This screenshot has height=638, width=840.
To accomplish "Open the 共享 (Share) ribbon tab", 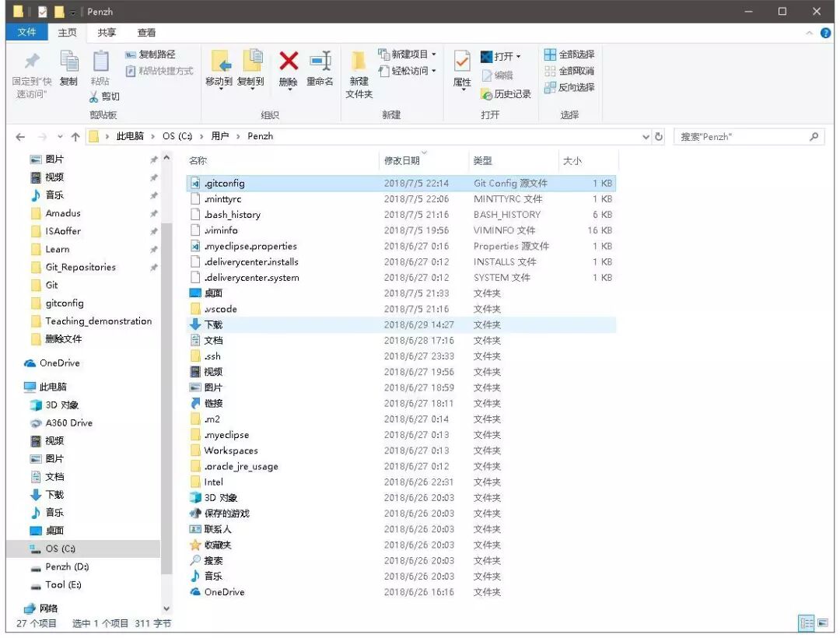I will (x=107, y=32).
